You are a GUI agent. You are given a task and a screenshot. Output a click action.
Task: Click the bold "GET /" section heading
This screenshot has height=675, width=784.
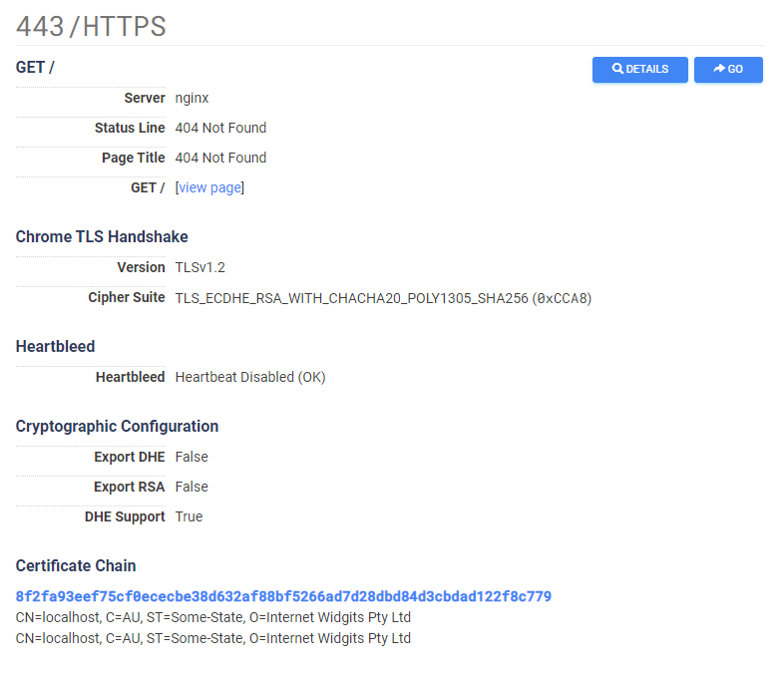[x=36, y=67]
